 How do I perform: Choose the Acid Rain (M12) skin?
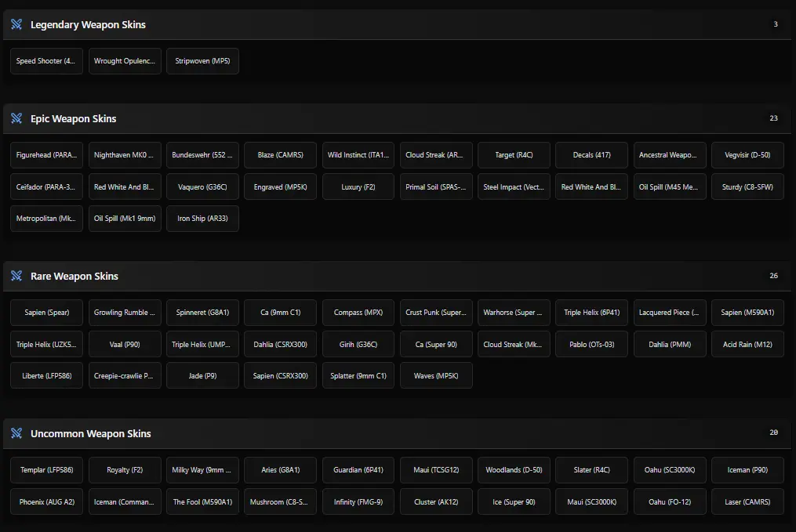coord(747,344)
